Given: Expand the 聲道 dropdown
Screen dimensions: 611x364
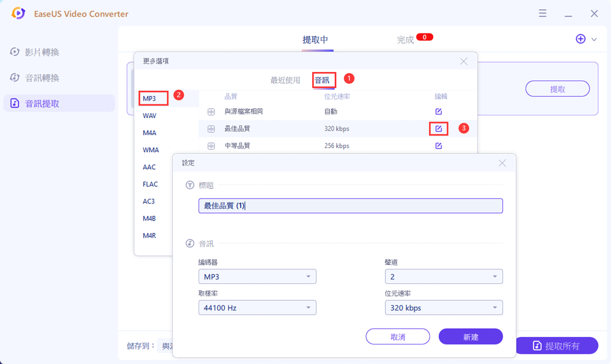Looking at the screenshot, I should click(444, 277).
